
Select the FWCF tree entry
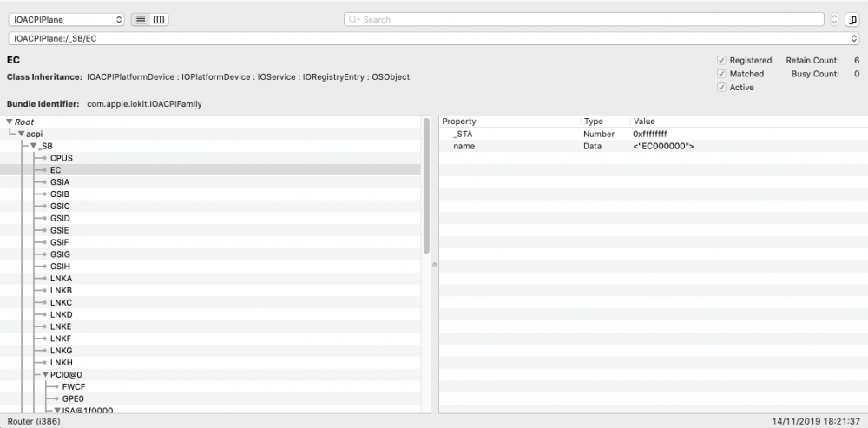[x=74, y=387]
